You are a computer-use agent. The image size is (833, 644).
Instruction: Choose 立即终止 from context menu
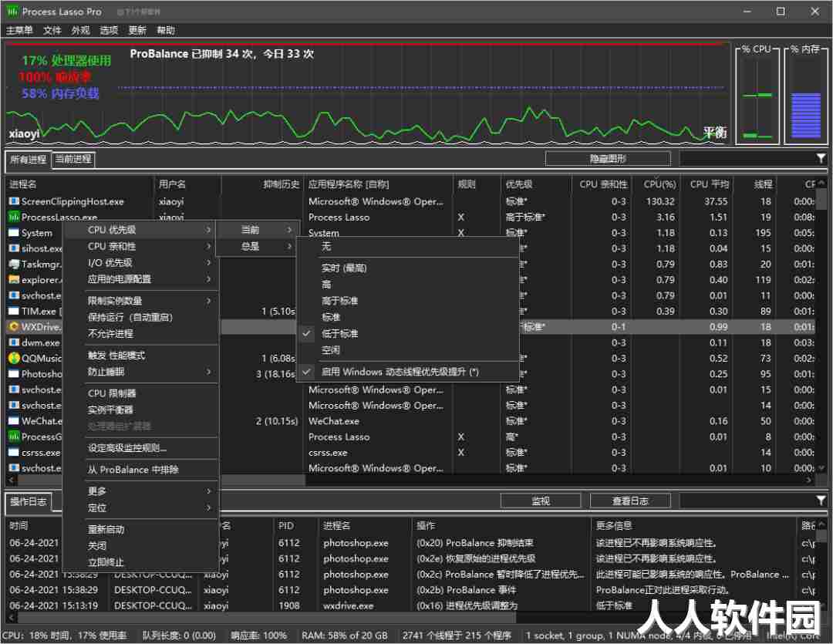pos(141,562)
